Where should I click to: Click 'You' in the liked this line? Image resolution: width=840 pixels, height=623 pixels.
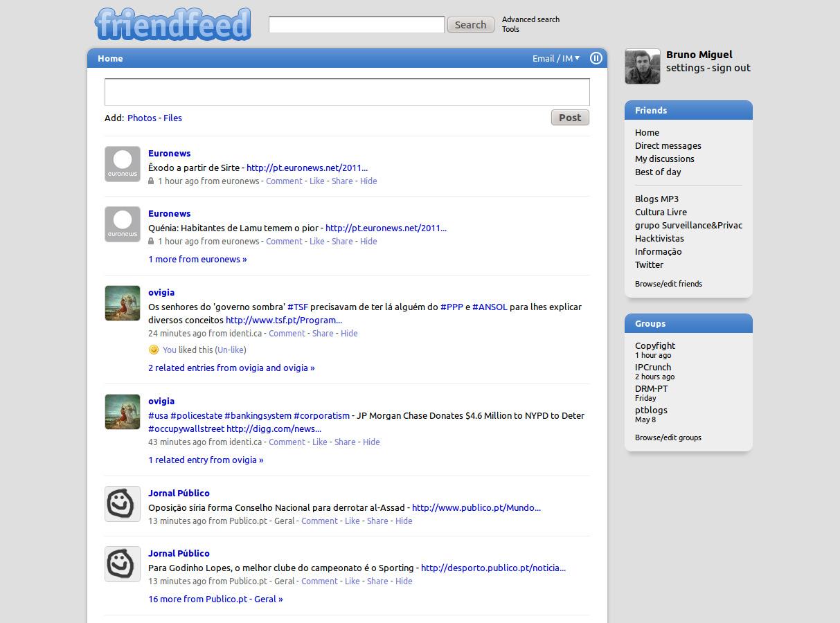[170, 350]
